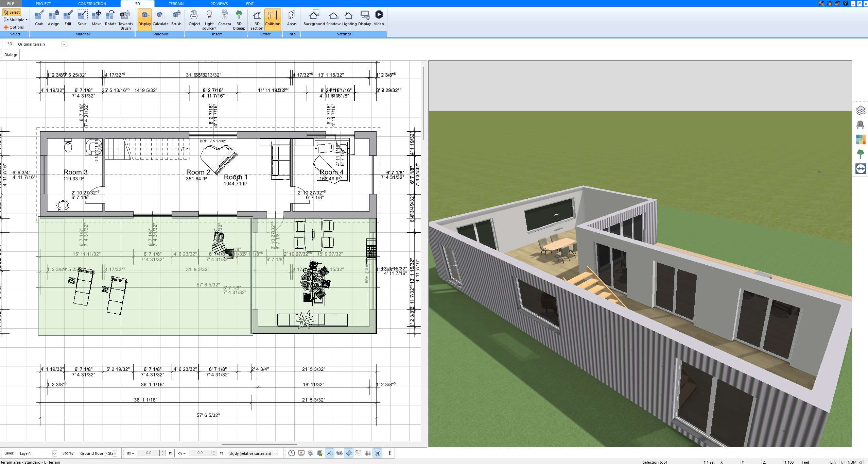Click the dy input field
The height and width of the screenshot is (464, 868).
[200, 453]
